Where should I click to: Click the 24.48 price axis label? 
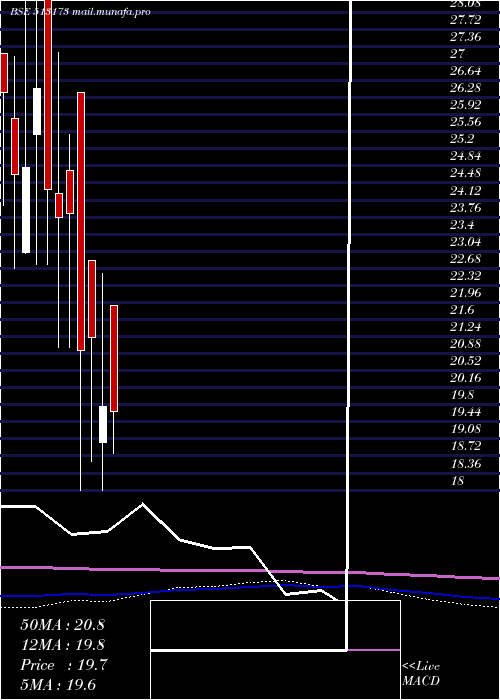[x=466, y=173]
